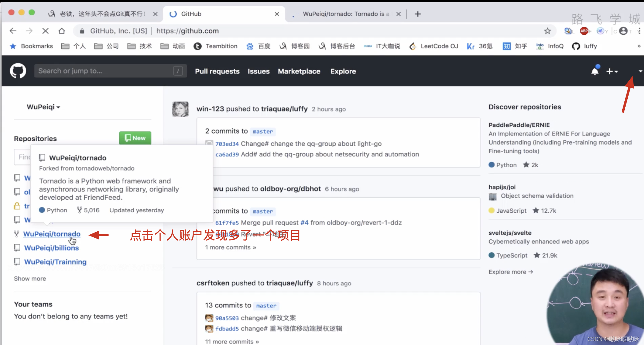Open the 个人 bookmarks folder
644x345 pixels.
74,46
